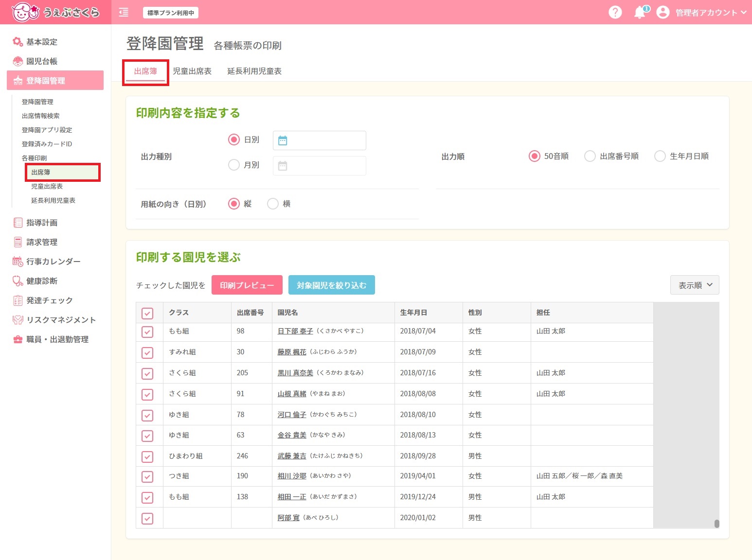752x560 pixels.
Task: Switch to the 出席簿 tab
Action: [x=145, y=71]
